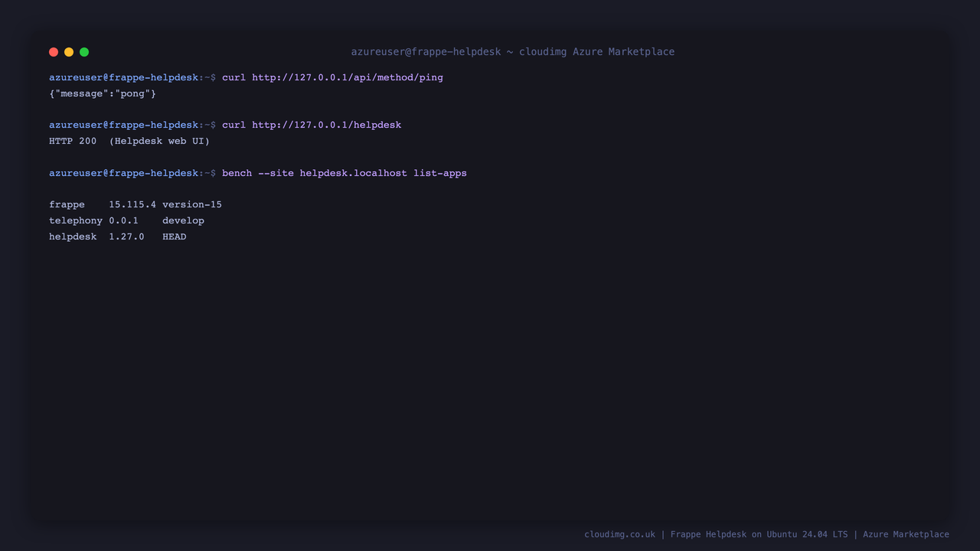The image size is (980, 551).
Task: Click the ping API URL in first command
Action: pos(348,77)
